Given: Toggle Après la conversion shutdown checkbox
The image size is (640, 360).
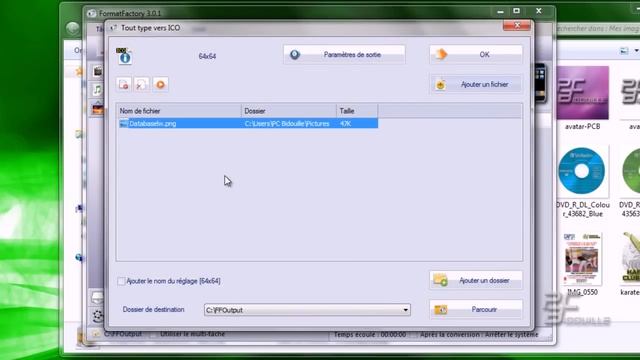Looking at the screenshot, I should [x=413, y=335].
